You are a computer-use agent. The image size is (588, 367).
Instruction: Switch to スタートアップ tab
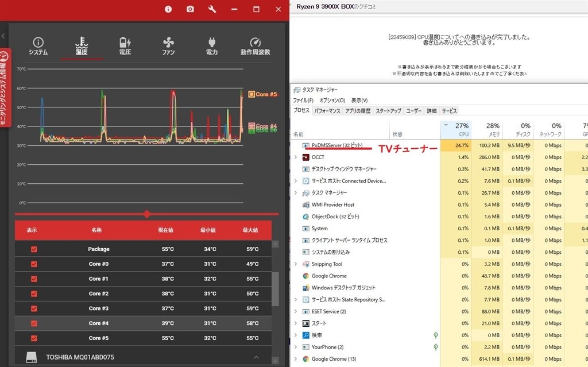click(388, 111)
